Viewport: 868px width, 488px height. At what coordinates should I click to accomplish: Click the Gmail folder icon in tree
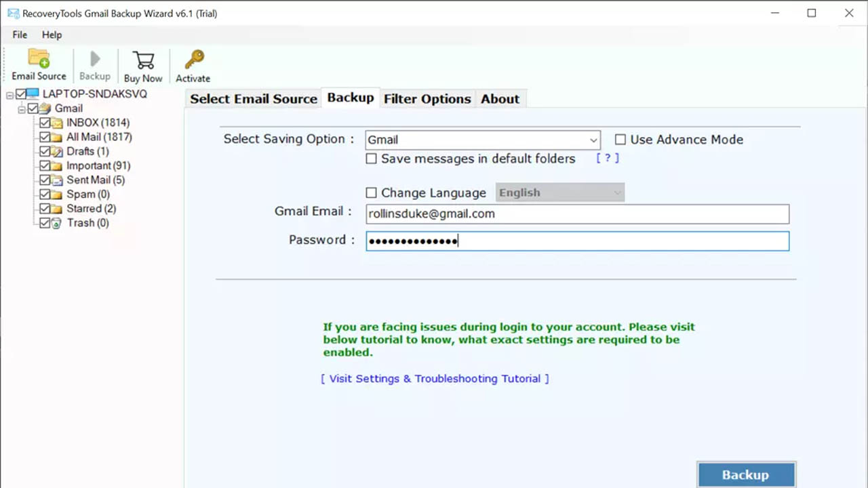pos(45,108)
